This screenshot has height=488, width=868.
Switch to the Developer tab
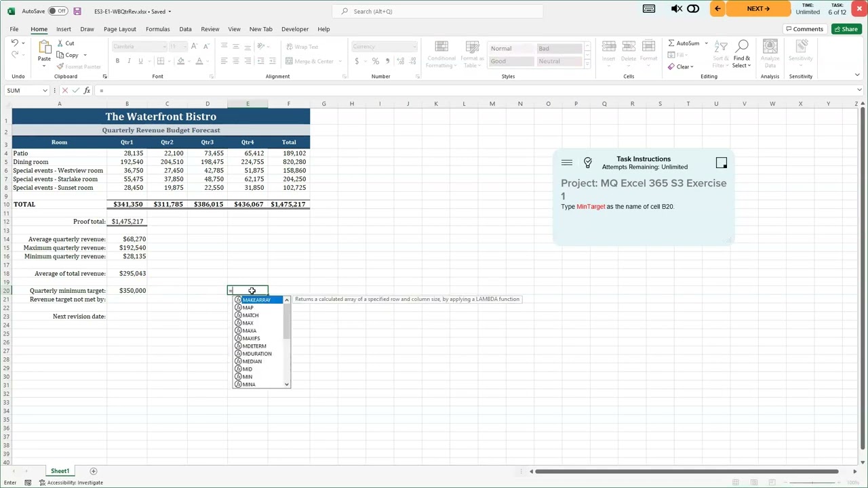coord(295,29)
